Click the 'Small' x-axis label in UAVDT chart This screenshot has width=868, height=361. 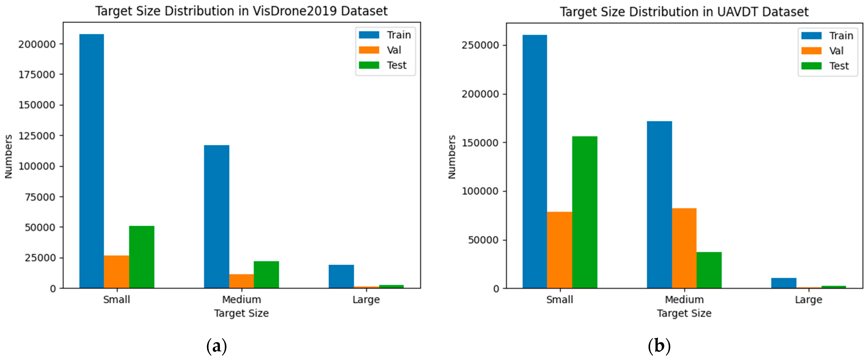point(560,299)
